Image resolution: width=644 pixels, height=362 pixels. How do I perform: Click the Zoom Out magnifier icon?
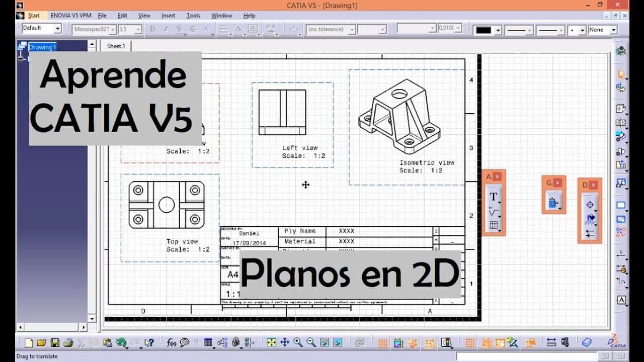click(x=311, y=342)
